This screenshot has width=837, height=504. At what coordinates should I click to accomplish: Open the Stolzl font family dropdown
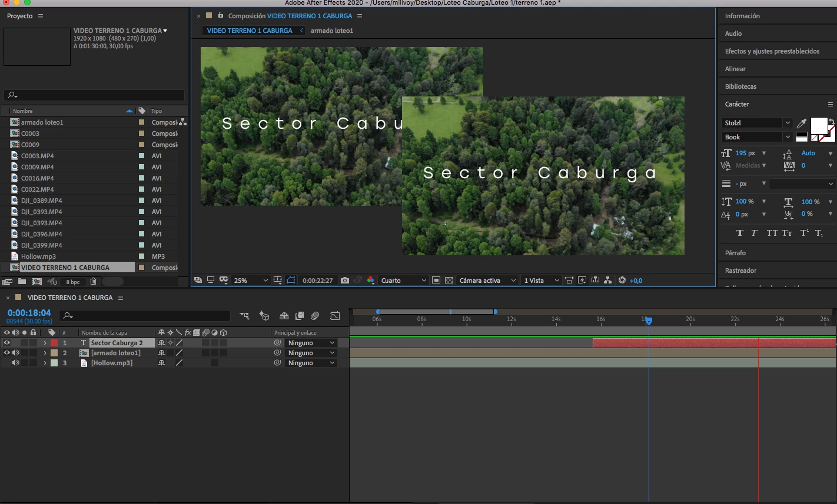757,123
